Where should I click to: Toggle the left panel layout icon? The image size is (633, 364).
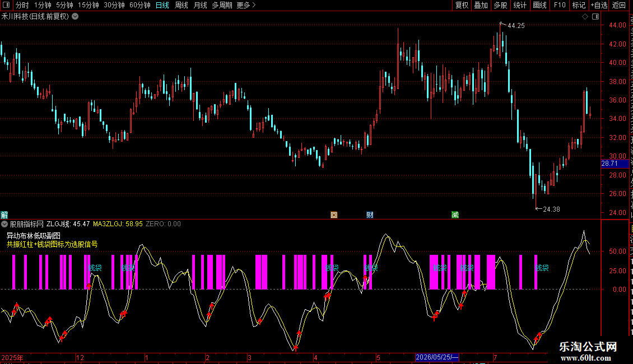point(6,5)
